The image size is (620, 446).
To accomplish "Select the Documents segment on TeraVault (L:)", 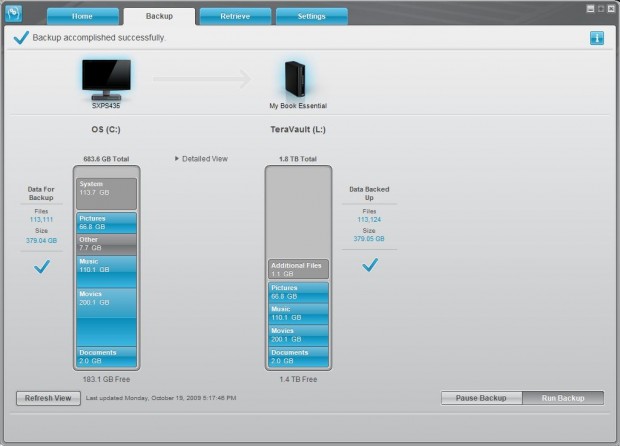I will 299,357.
